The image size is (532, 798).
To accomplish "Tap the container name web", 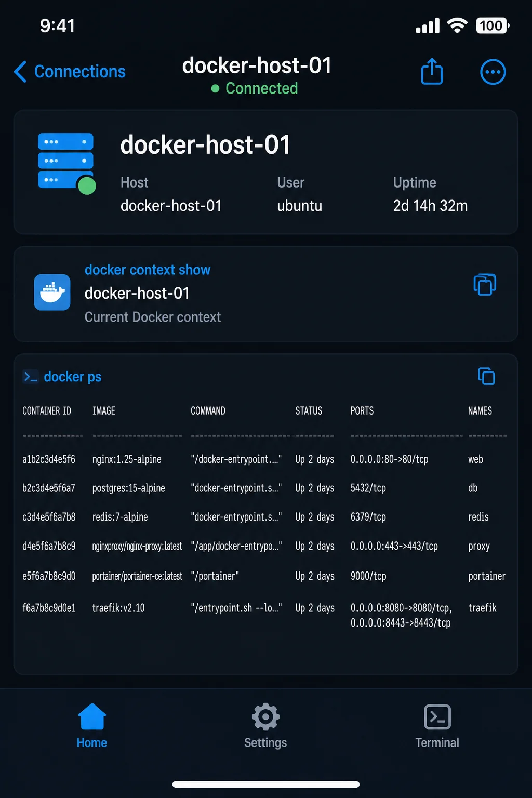I will tap(475, 459).
